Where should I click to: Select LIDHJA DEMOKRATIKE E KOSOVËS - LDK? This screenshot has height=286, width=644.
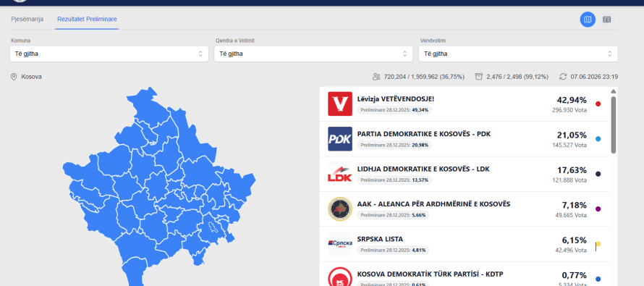pos(423,169)
